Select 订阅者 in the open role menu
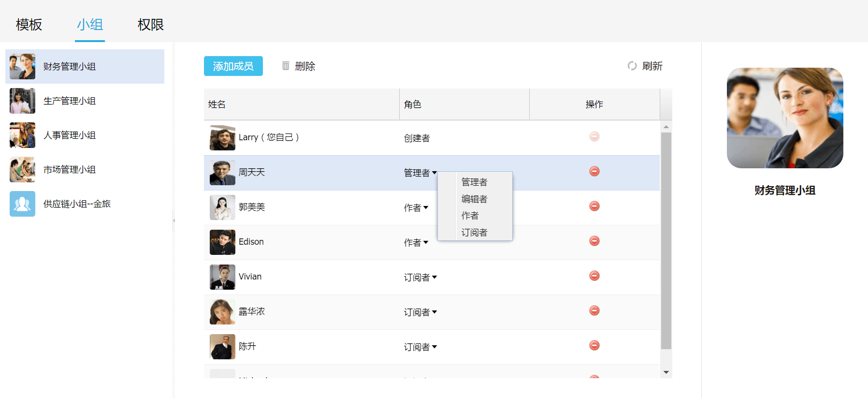The width and height of the screenshot is (868, 398). pos(474,233)
